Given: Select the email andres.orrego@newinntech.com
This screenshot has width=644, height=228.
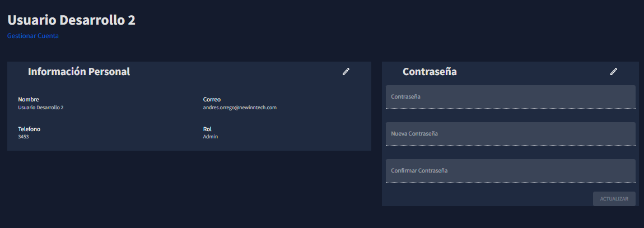Looking at the screenshot, I should coord(240,108).
